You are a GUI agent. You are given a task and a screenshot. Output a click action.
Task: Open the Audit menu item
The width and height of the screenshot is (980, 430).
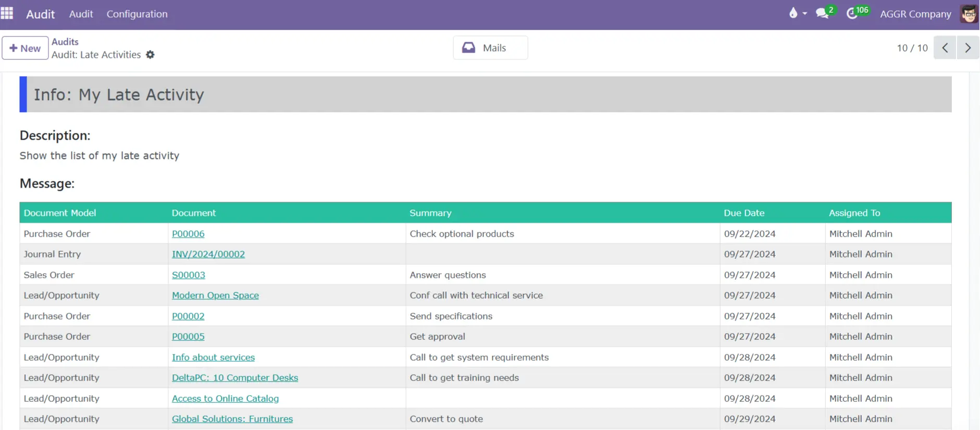(81, 14)
